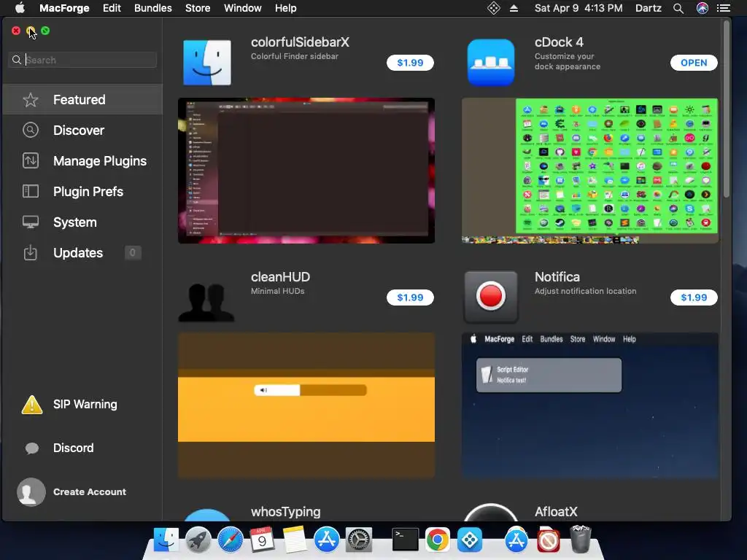
Task: Open Spotlight search in menu bar
Action: [x=678, y=8]
